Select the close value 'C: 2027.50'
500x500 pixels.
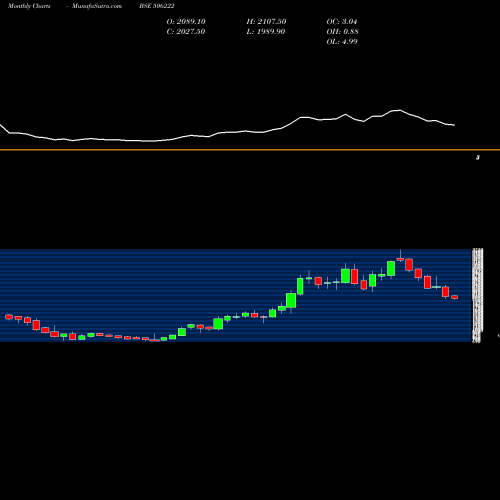point(186,32)
